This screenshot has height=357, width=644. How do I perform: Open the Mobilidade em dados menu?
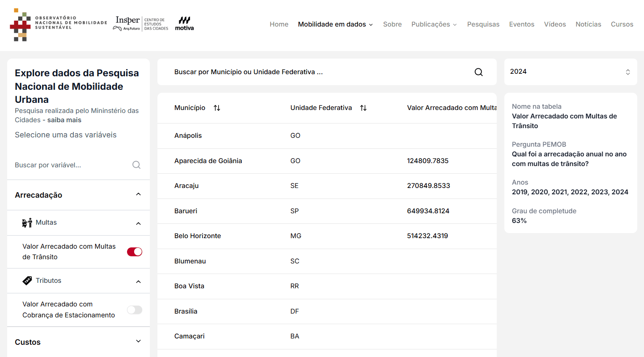[x=335, y=24]
